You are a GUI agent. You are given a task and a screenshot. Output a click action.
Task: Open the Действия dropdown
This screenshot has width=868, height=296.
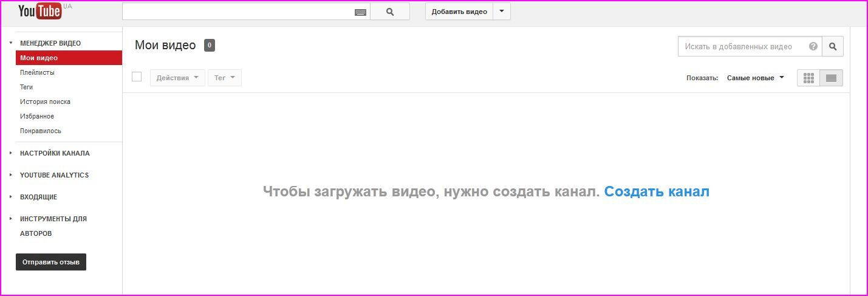pos(177,78)
